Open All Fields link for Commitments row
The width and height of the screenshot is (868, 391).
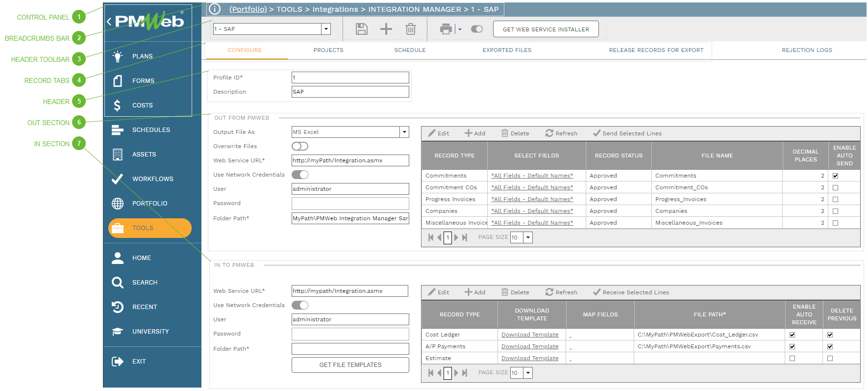pos(532,176)
